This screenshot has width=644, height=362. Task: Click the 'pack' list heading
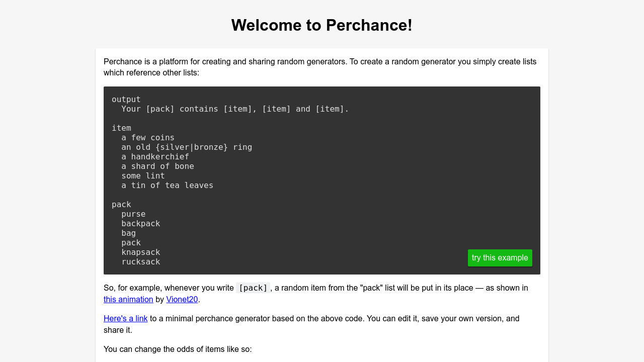pyautogui.click(x=121, y=204)
